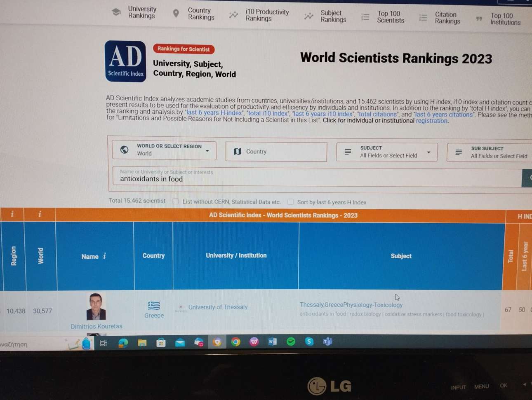Screen dimensions: 532x400
Task: Click Dimitrios Kouretas profile photo
Action: point(96,306)
